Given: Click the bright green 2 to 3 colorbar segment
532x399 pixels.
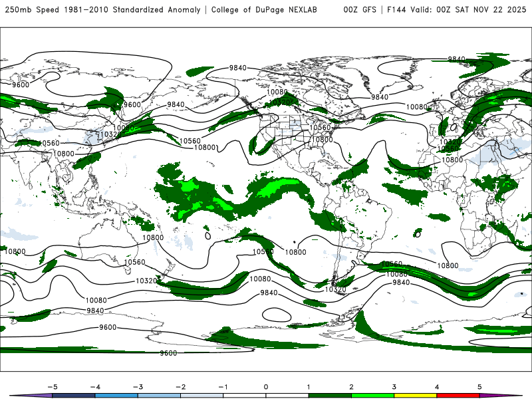Looking at the screenshot, I should 372,396.
